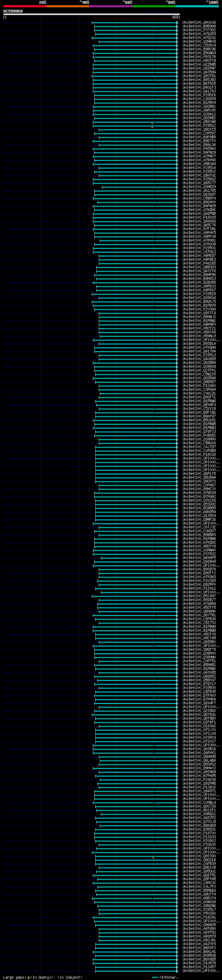Select the UniRef100_B9GH00 label
Screen dimensions: 222x980
pyautogui.click(x=199, y=202)
